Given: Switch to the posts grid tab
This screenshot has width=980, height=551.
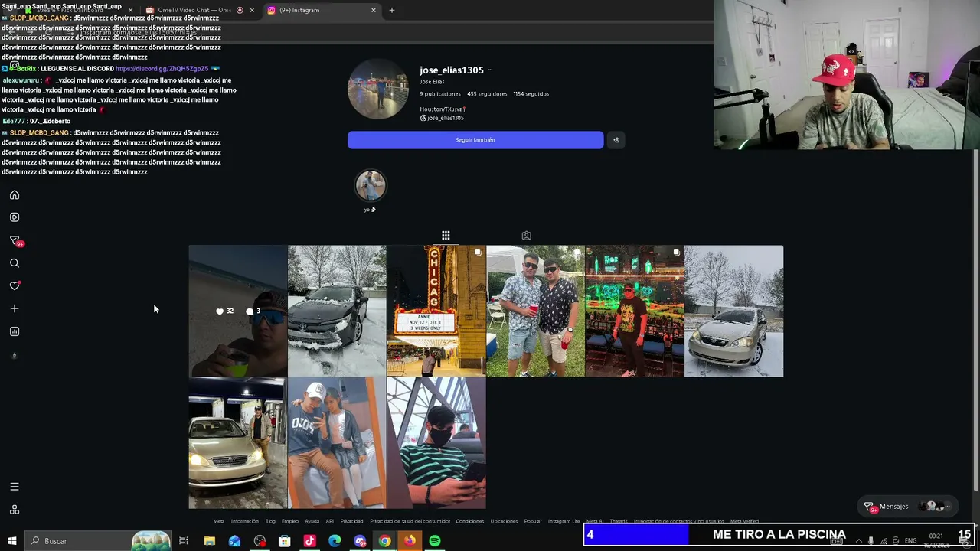Looking at the screenshot, I should point(446,236).
